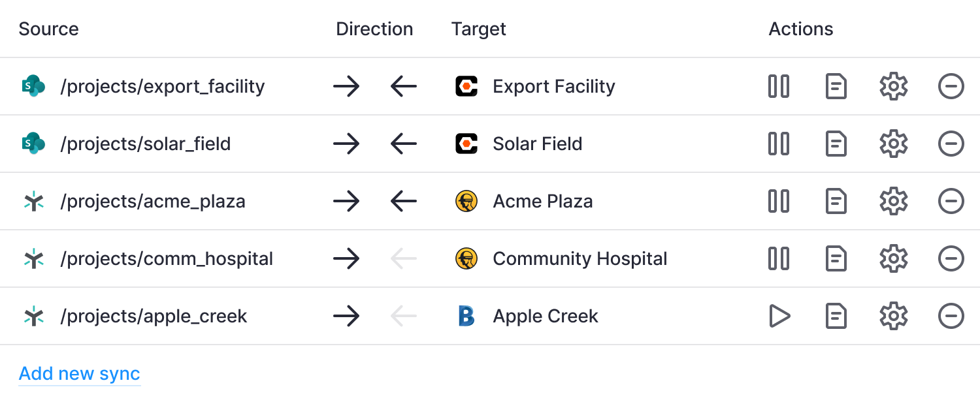View log document for Apple Creek sync
The height and width of the screenshot is (402, 980).
coord(836,316)
